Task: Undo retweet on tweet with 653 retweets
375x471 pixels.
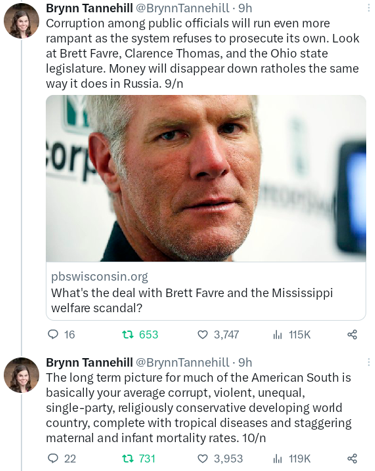Action: click(128, 334)
